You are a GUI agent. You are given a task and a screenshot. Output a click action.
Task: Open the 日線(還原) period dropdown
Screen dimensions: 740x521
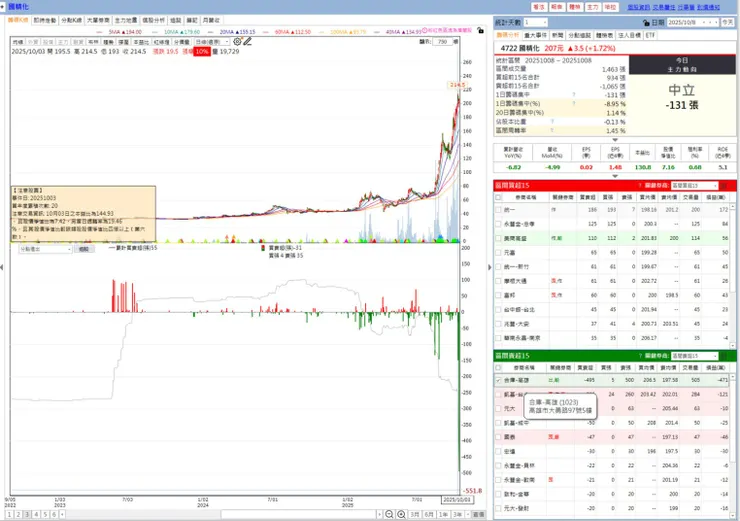coord(211,42)
